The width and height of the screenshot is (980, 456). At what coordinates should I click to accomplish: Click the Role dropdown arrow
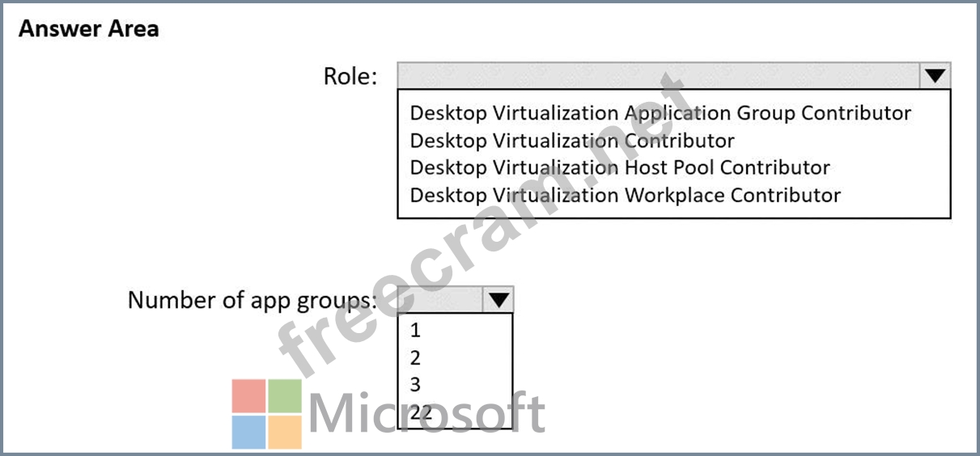click(x=935, y=76)
